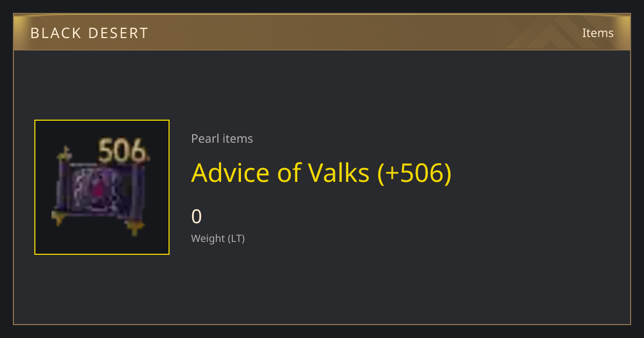Viewport: 644px width, 338px height.
Task: Click the Weight (LT) label
Action: pyautogui.click(x=218, y=239)
